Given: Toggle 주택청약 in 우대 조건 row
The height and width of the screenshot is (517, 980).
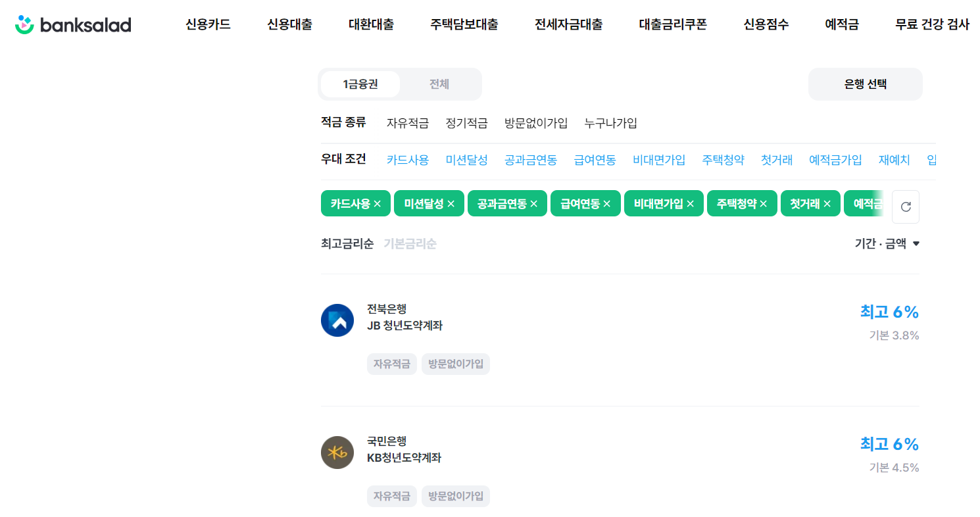Looking at the screenshot, I should click(x=723, y=160).
